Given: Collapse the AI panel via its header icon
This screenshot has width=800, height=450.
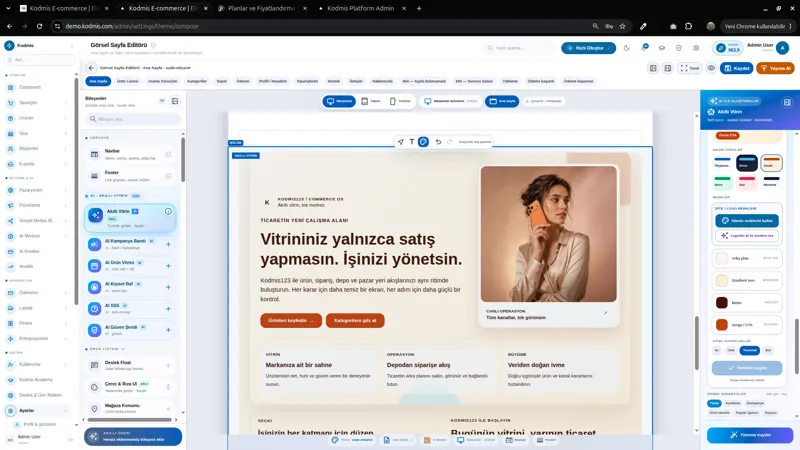Looking at the screenshot, I should pos(787,102).
